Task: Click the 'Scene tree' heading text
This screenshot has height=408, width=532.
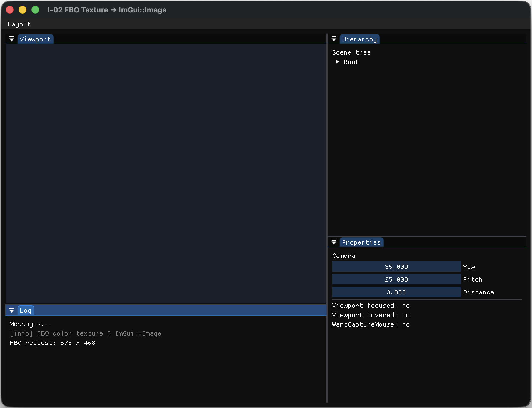Action: click(351, 52)
